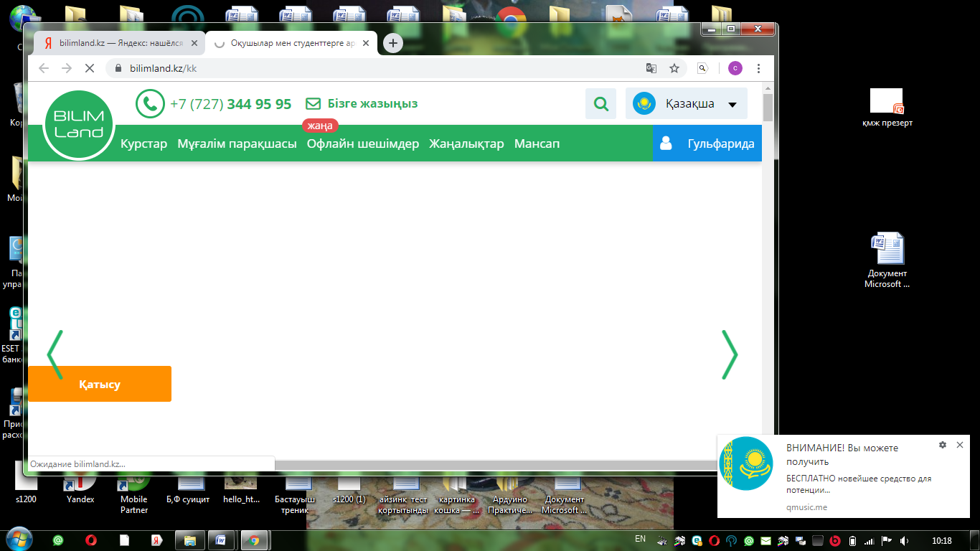
Task: Click the Kazakhstan flag language icon
Action: tap(644, 103)
